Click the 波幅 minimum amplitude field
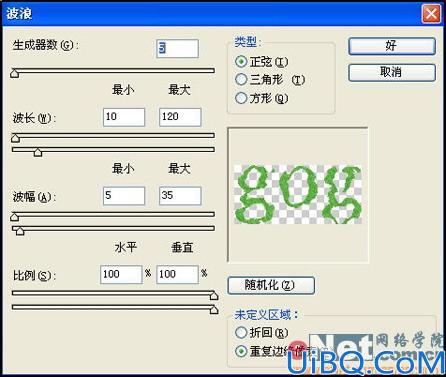 [x=124, y=196]
